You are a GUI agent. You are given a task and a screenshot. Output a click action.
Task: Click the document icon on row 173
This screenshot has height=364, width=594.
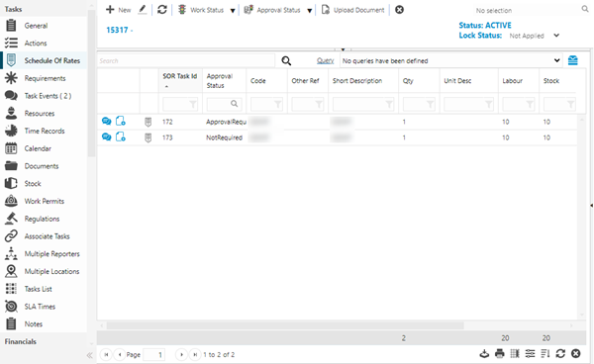pos(121,136)
